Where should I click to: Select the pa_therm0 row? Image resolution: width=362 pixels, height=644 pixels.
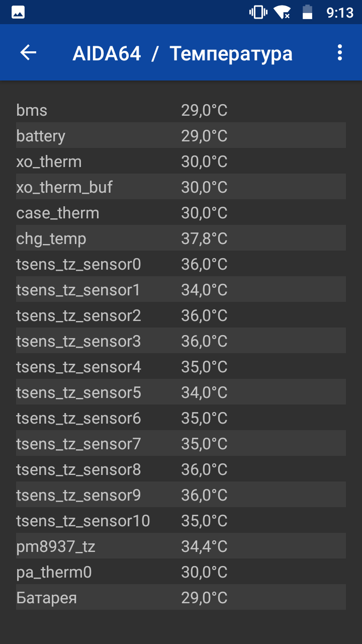pyautogui.click(x=181, y=572)
